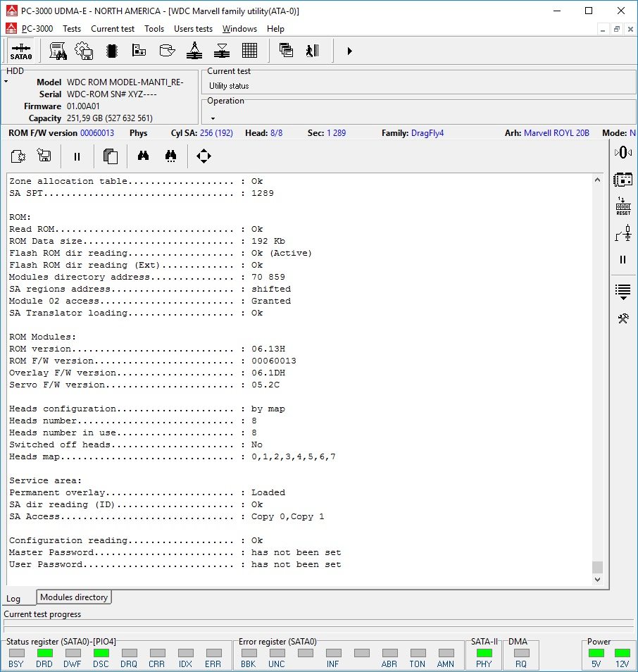Click the BSY status indicator
Screen dimensions: 638x672
(x=17, y=653)
